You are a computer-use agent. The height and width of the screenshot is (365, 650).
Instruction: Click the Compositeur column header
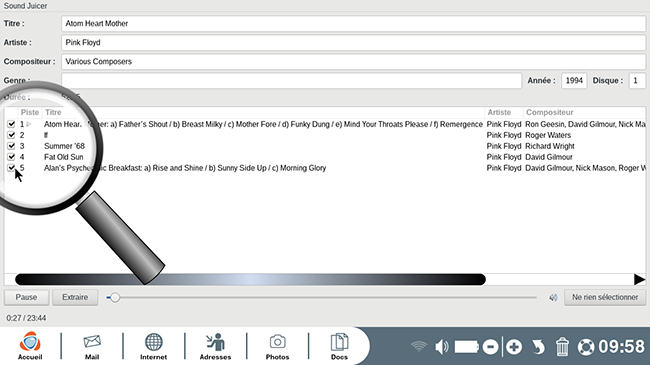550,112
